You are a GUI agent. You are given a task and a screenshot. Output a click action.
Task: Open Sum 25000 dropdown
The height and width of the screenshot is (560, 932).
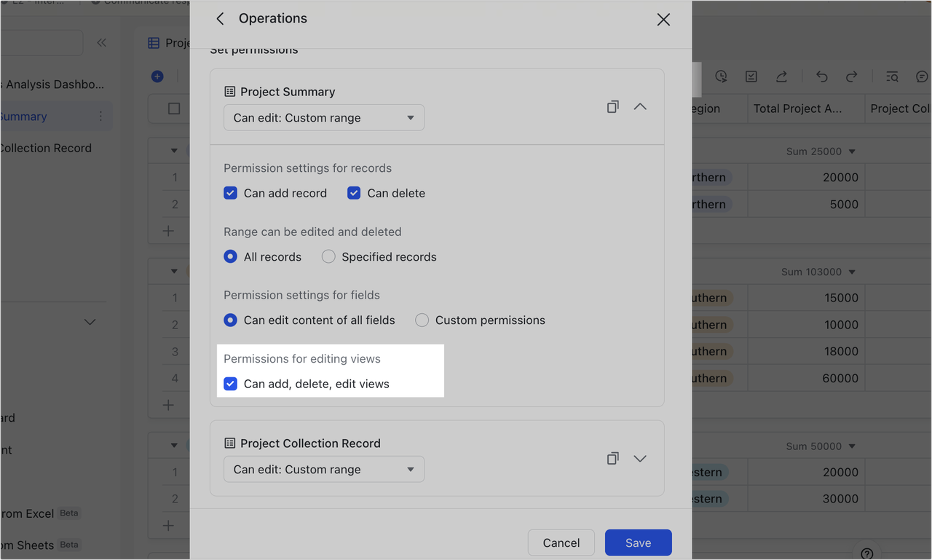coord(821,151)
